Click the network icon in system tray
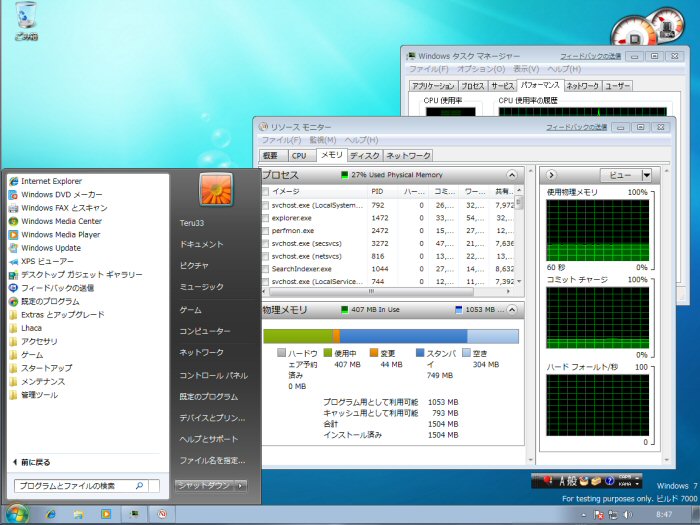This screenshot has width=700, height=525. [x=613, y=515]
